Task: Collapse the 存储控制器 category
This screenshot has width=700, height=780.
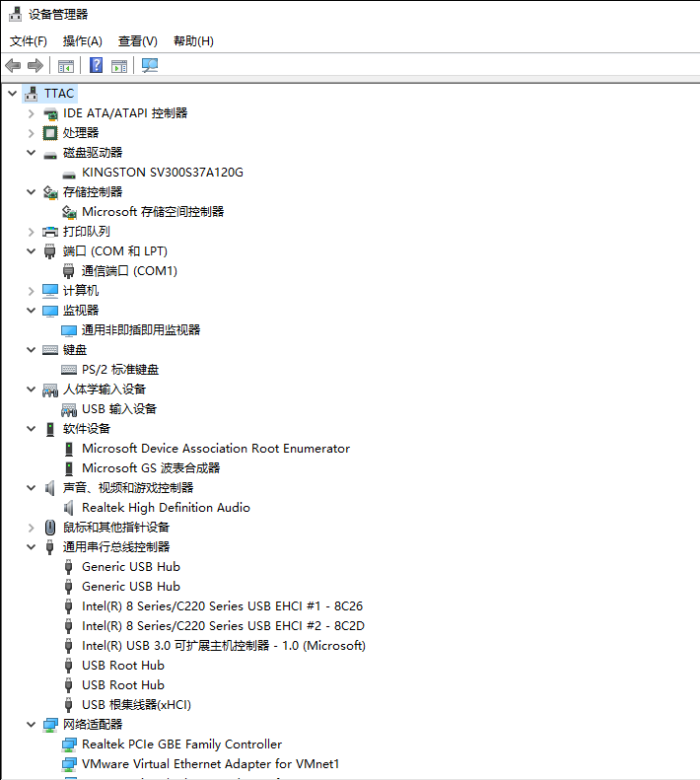Action: [32, 192]
